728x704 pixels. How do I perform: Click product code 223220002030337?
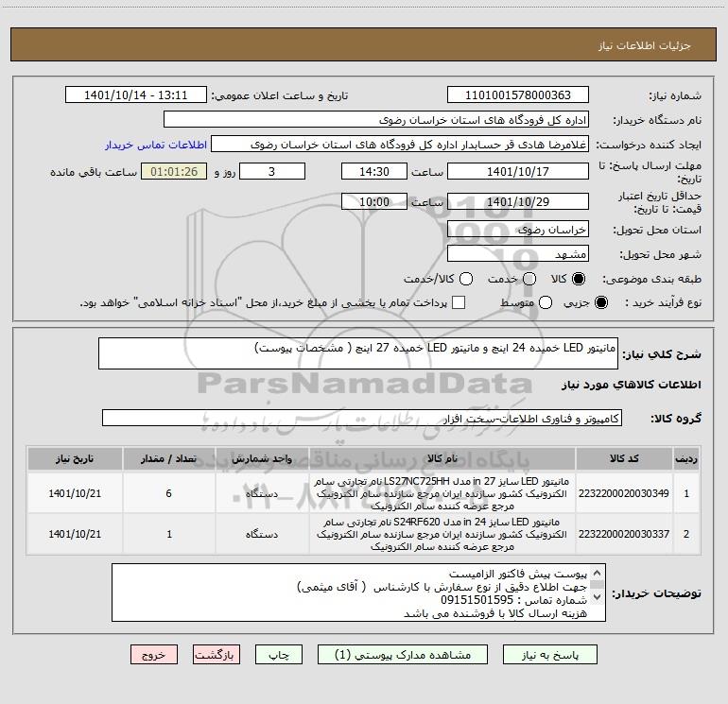click(x=624, y=534)
